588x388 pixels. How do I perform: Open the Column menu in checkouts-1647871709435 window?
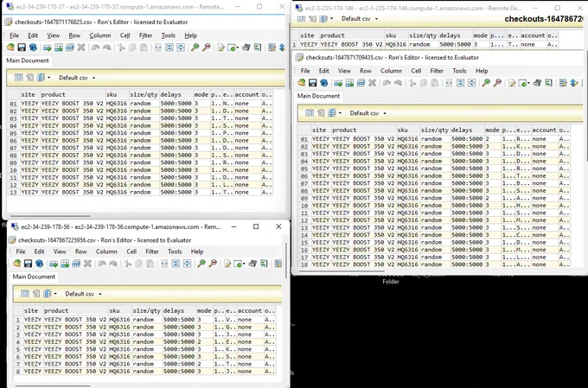(x=391, y=71)
